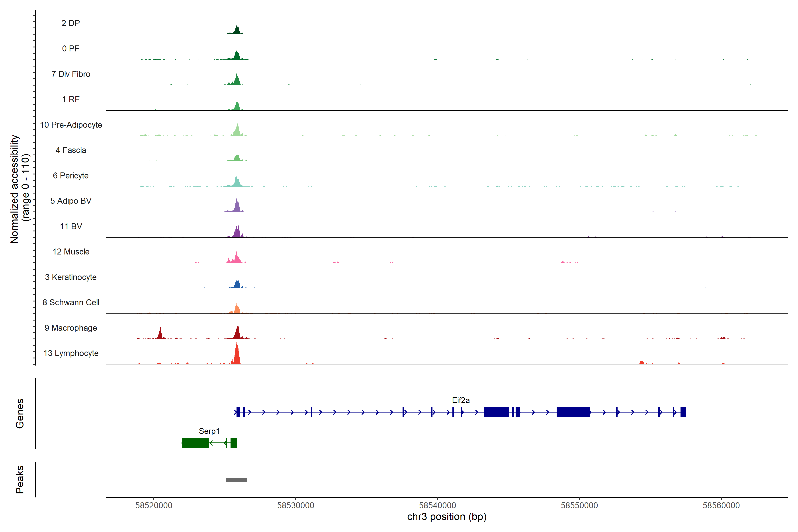Viewport: 798px width, 532px height.
Task: Click the Genes panel label
Action: 20,413
